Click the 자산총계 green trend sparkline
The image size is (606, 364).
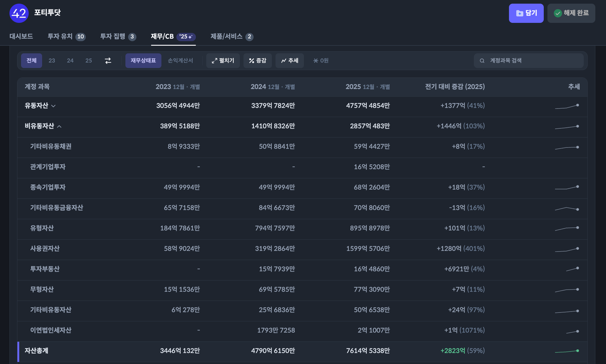567,351
